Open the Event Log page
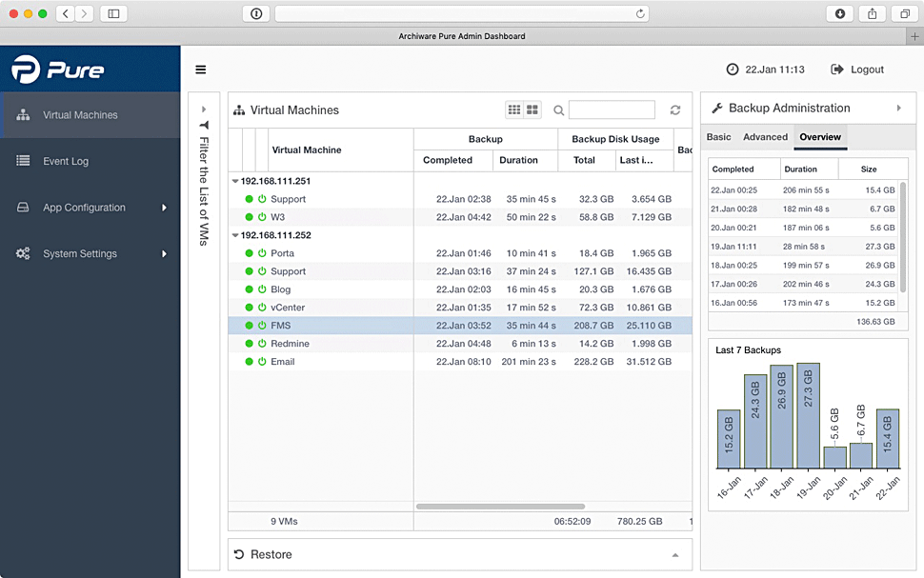This screenshot has width=924, height=578. click(x=66, y=162)
